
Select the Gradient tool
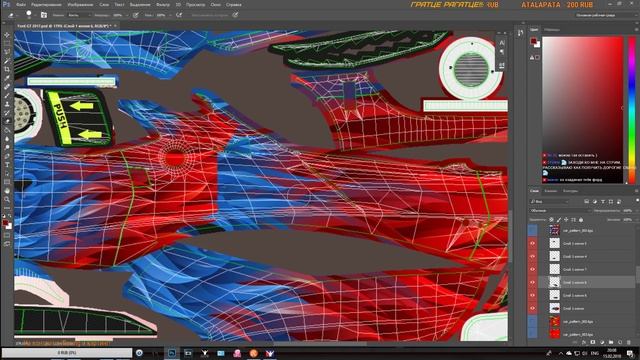coord(7,130)
